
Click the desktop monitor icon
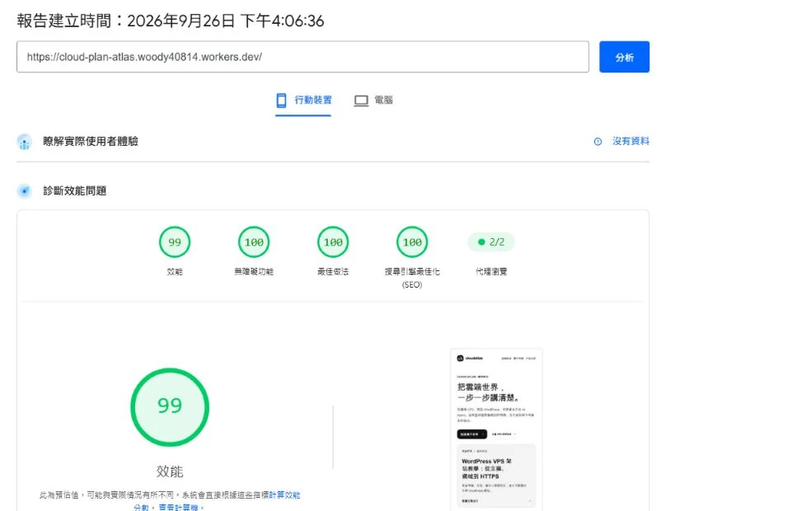pos(361,101)
